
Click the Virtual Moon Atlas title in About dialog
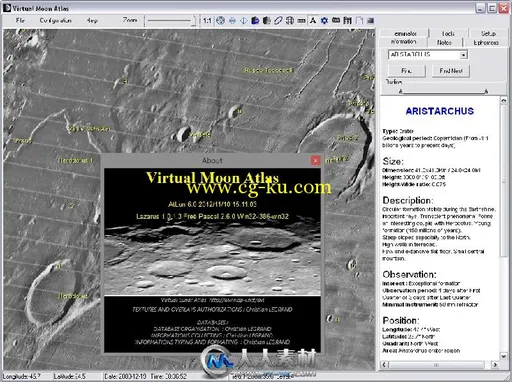(212, 177)
